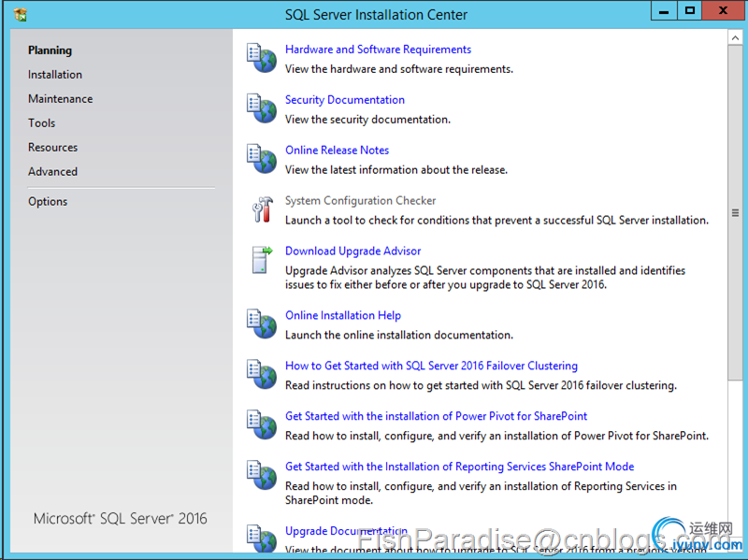Open Download Upgrade Advisor link
Image resolution: width=748 pixels, height=560 pixels.
tap(353, 251)
